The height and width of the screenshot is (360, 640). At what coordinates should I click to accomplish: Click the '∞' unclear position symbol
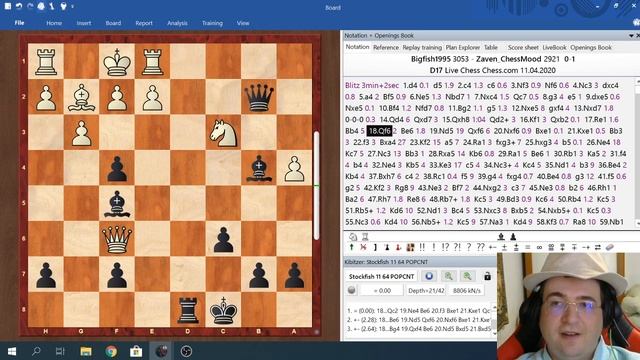(x=539, y=247)
